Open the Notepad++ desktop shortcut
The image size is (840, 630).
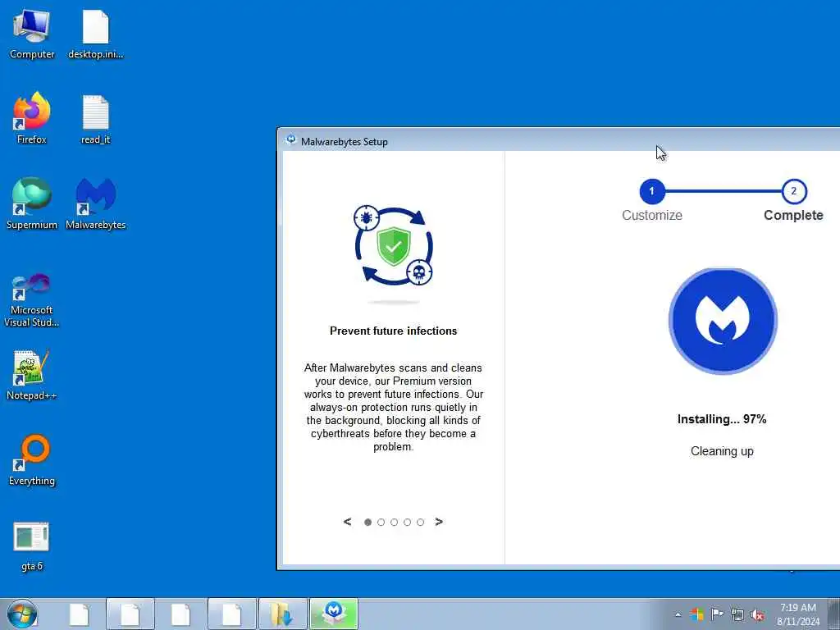[x=32, y=375]
